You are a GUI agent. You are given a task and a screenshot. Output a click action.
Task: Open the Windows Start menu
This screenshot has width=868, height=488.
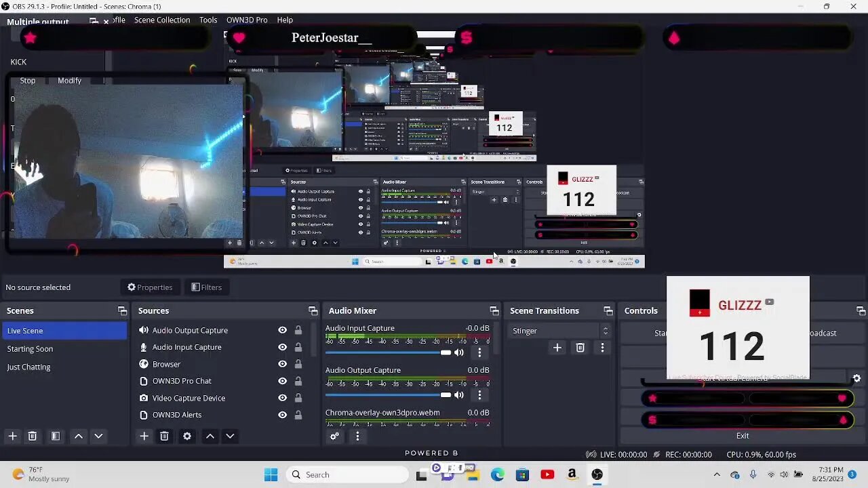(x=271, y=474)
